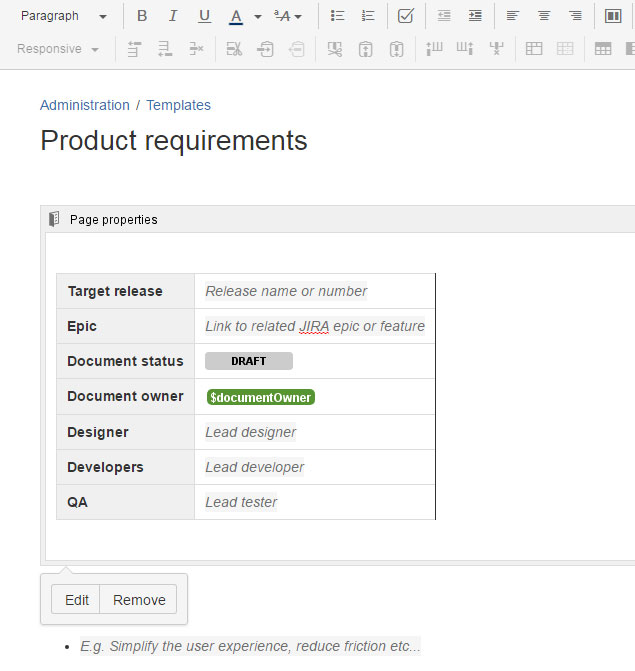635x671 pixels.
Task: Toggle bold formatting
Action: coord(142,16)
